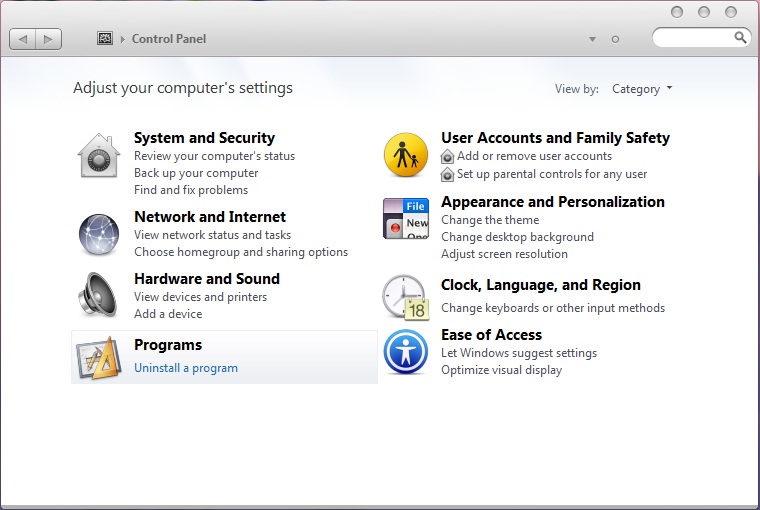Open Hardware and Sound heading
Image resolution: width=760 pixels, height=510 pixels.
(x=207, y=279)
